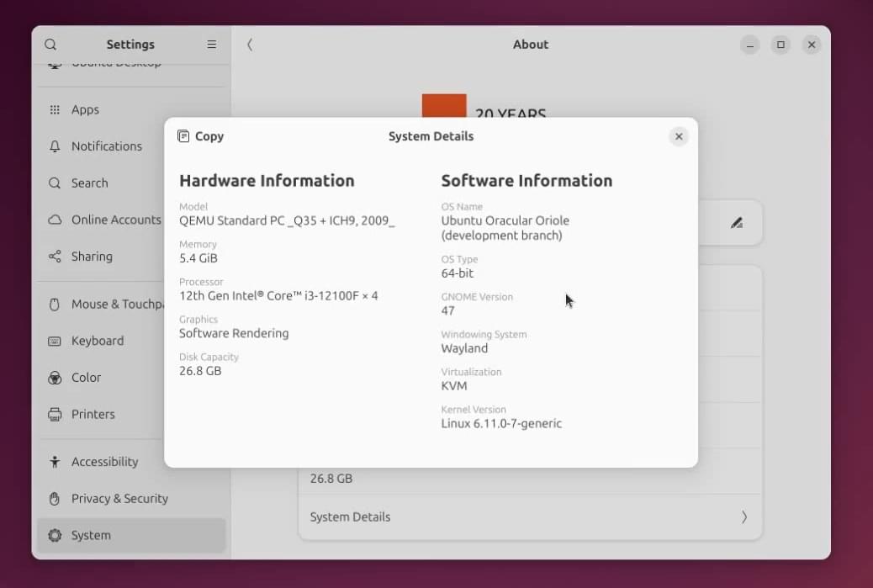Click the Keyboard icon in sidebar
This screenshot has width=873, height=588.
pyautogui.click(x=55, y=342)
